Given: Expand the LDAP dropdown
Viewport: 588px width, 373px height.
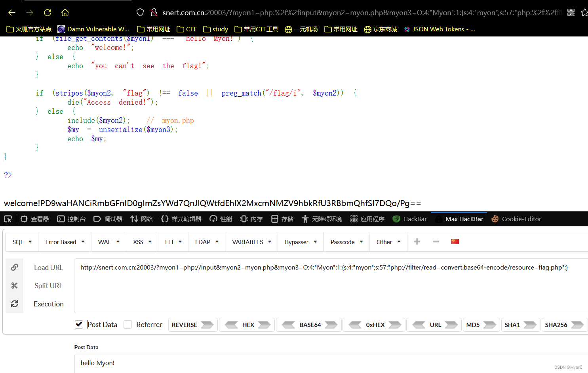Looking at the screenshot, I should (207, 242).
